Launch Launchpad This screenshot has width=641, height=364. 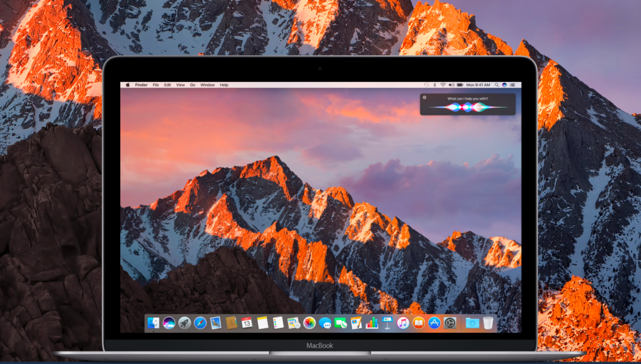coord(185,324)
